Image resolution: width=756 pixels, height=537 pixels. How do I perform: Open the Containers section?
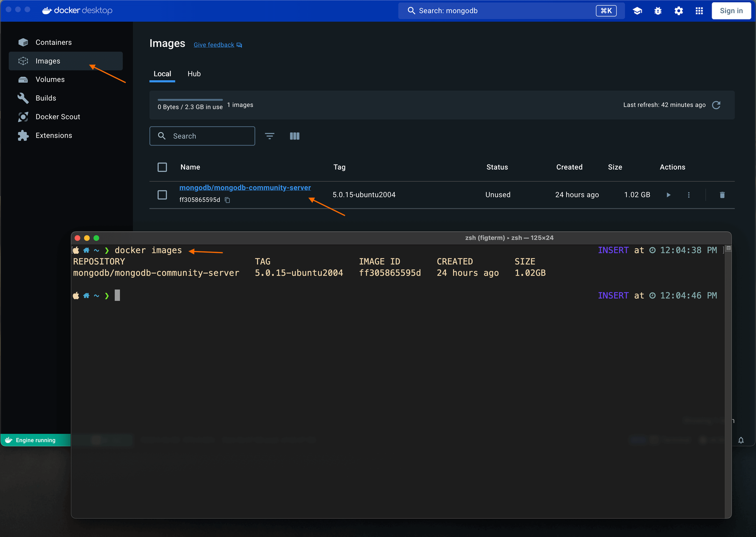[x=52, y=42]
